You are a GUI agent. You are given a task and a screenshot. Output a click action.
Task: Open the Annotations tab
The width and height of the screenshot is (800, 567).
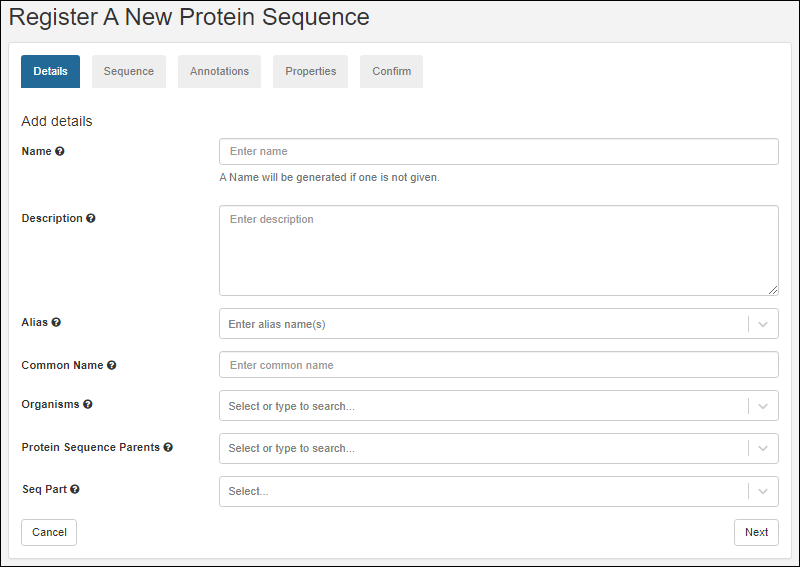219,72
